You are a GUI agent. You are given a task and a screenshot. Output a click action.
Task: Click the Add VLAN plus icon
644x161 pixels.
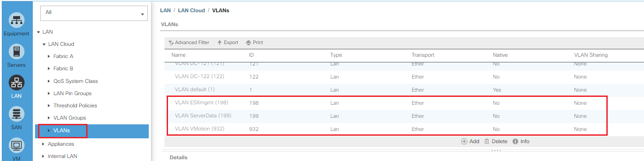[x=464, y=141]
